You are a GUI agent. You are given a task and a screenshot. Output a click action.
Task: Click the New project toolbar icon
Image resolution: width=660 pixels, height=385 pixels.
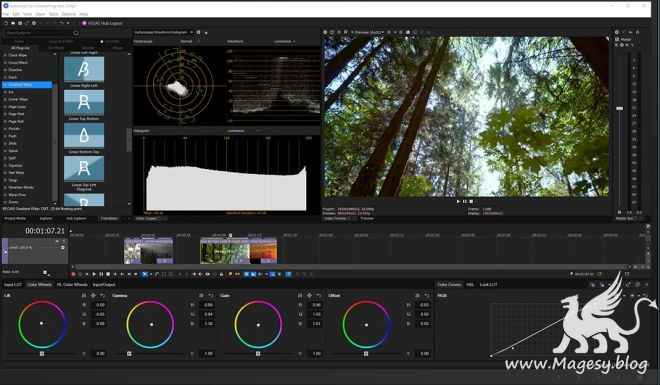6,23
